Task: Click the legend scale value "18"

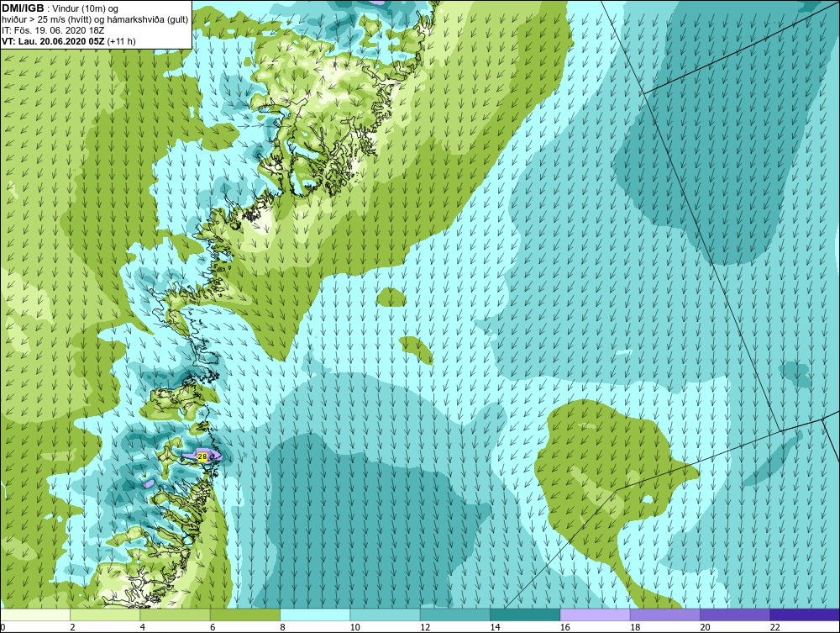Action: 635,628
